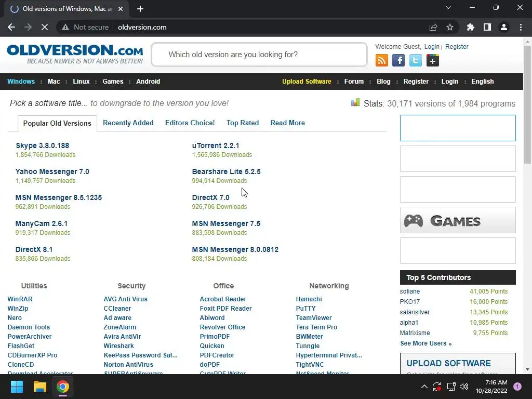Screen dimensions: 532x399
Task: Open Chrome three-dot menu
Action: pos(521,27)
